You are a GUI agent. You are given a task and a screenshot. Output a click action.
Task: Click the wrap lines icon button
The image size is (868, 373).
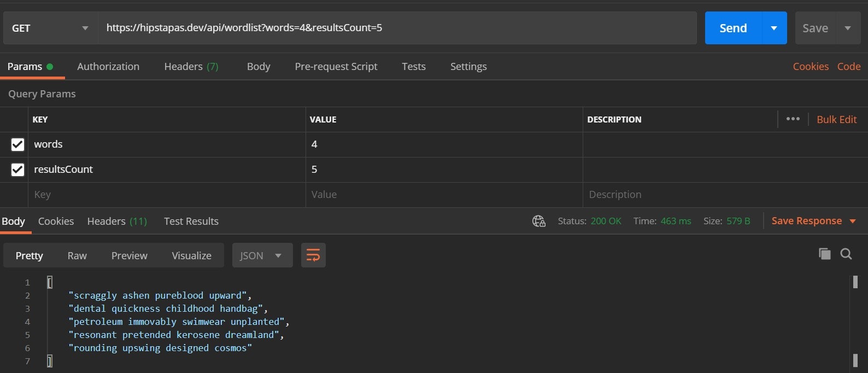pyautogui.click(x=313, y=255)
